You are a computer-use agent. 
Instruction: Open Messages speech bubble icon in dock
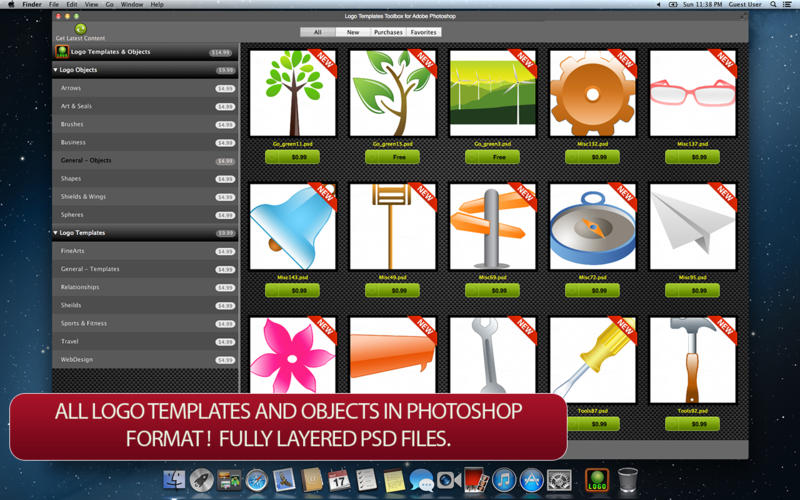421,480
